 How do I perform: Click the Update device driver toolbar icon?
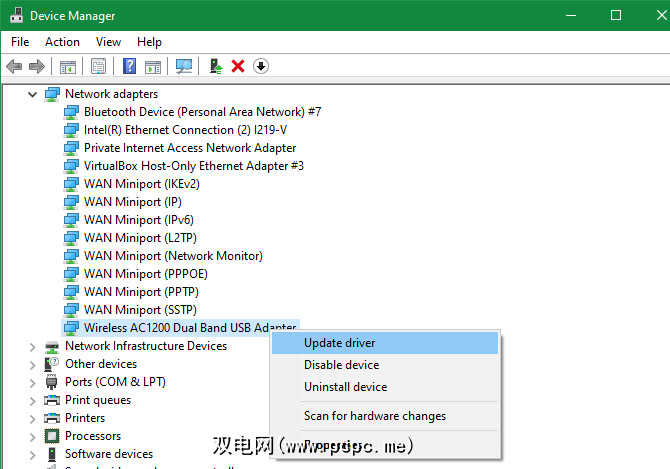click(x=216, y=66)
